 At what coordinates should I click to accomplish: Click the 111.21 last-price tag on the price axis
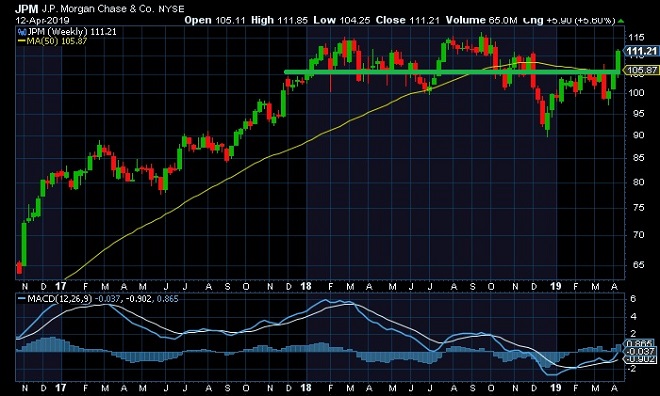coord(641,51)
